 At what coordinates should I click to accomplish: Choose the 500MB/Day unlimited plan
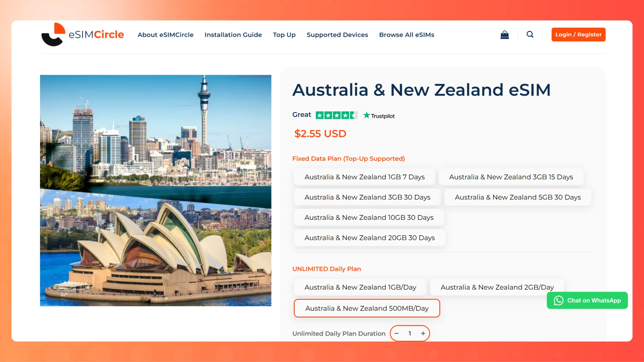click(x=367, y=308)
